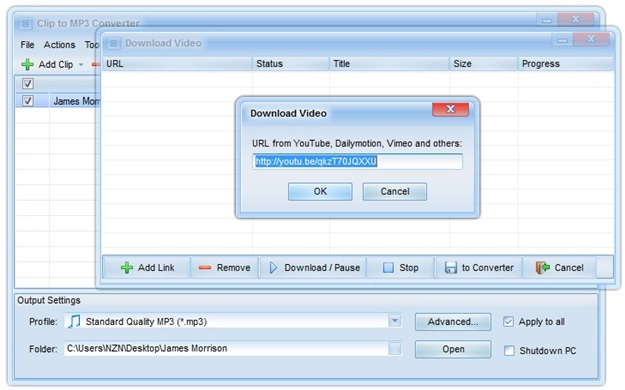Click the Title column header

(389, 64)
